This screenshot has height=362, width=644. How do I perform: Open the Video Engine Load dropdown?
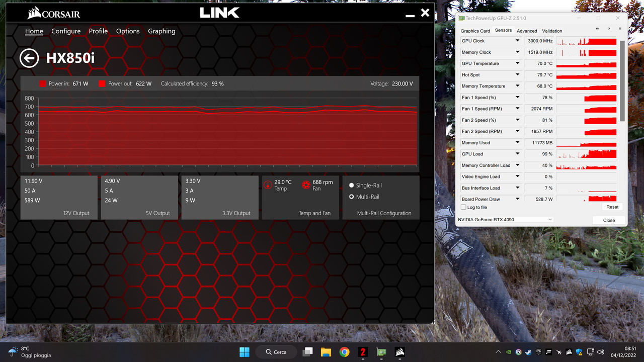tap(517, 176)
